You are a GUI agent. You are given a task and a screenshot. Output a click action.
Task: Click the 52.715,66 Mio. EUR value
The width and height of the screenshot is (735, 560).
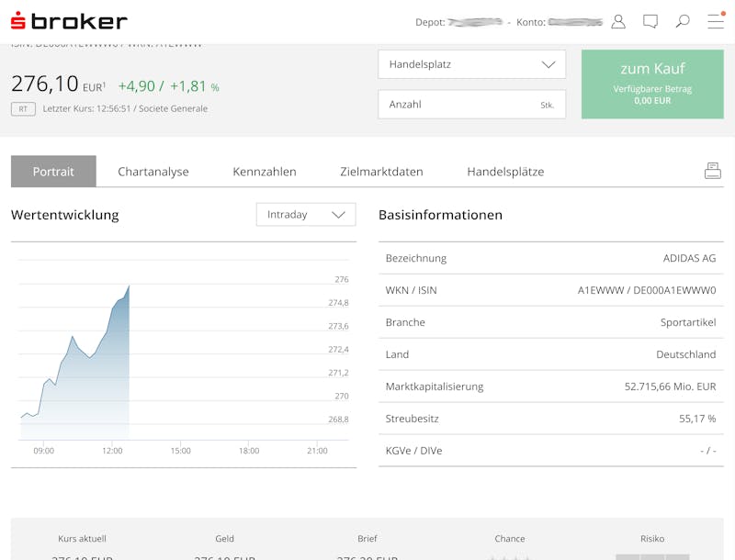click(670, 386)
